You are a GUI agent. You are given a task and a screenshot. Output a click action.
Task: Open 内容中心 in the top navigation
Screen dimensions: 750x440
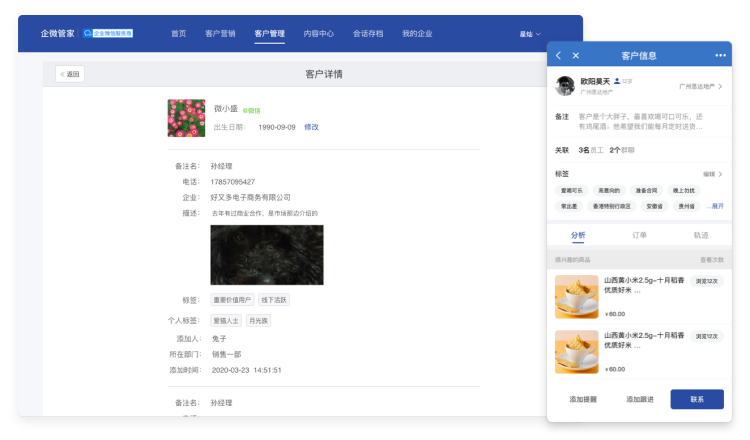pyautogui.click(x=318, y=33)
